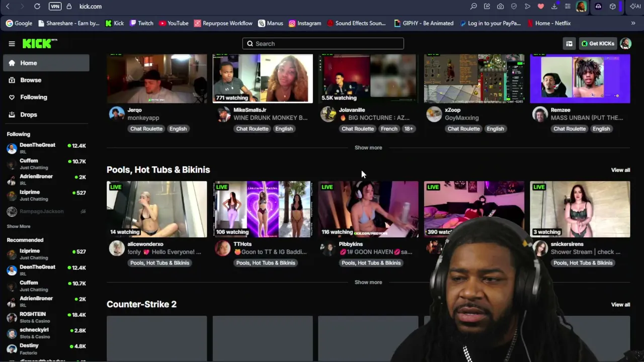Click the browser edit note icon
Viewport: 644px width, 362px height.
[x=487, y=7]
